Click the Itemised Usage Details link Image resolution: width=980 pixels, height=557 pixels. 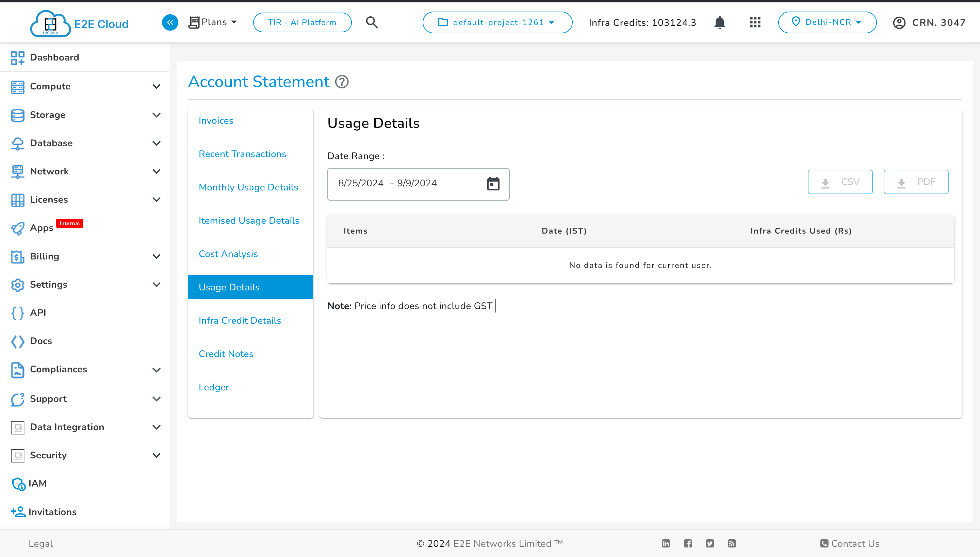coord(249,220)
